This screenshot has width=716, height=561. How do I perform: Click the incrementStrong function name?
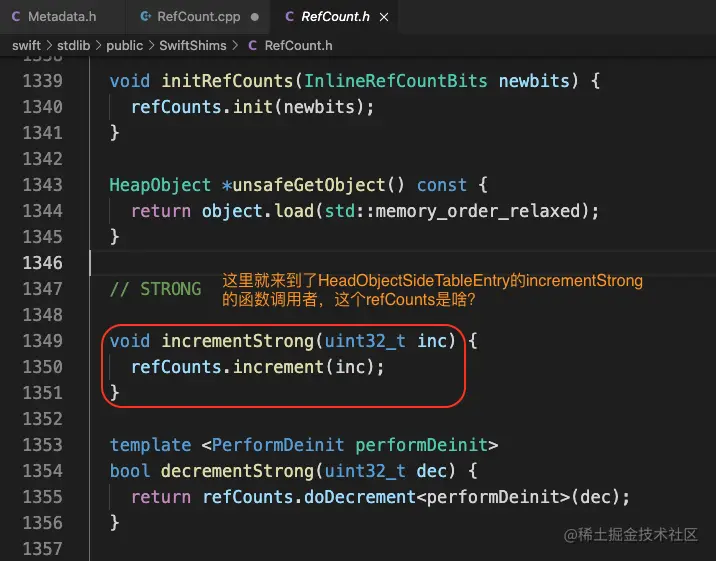pyautogui.click(x=237, y=341)
